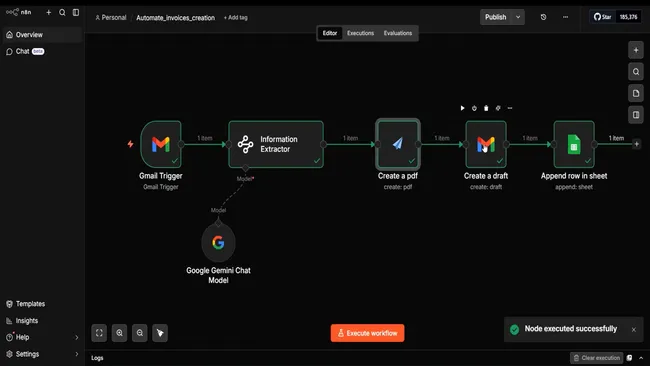The height and width of the screenshot is (366, 650).
Task: Dismiss the Node executed successfully toast
Action: [633, 330]
